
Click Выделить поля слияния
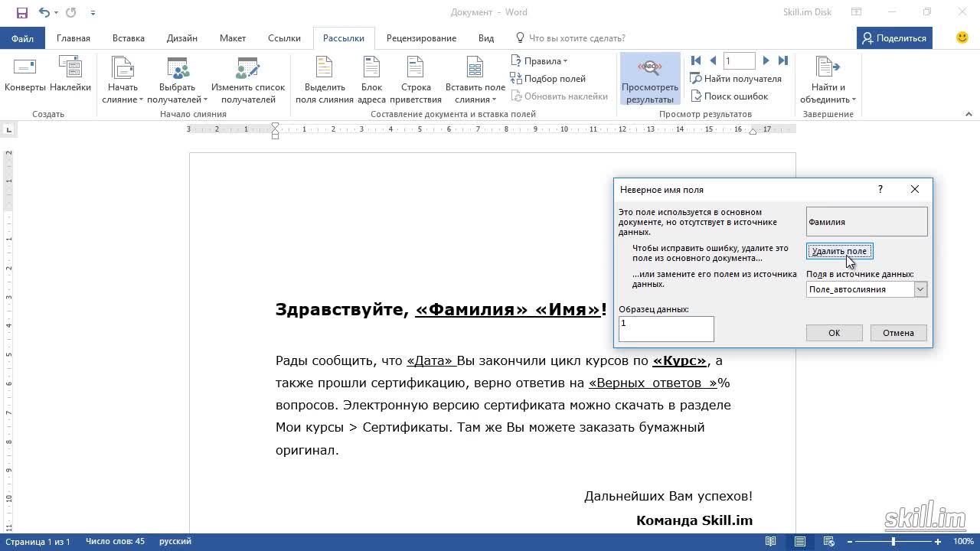[x=325, y=80]
